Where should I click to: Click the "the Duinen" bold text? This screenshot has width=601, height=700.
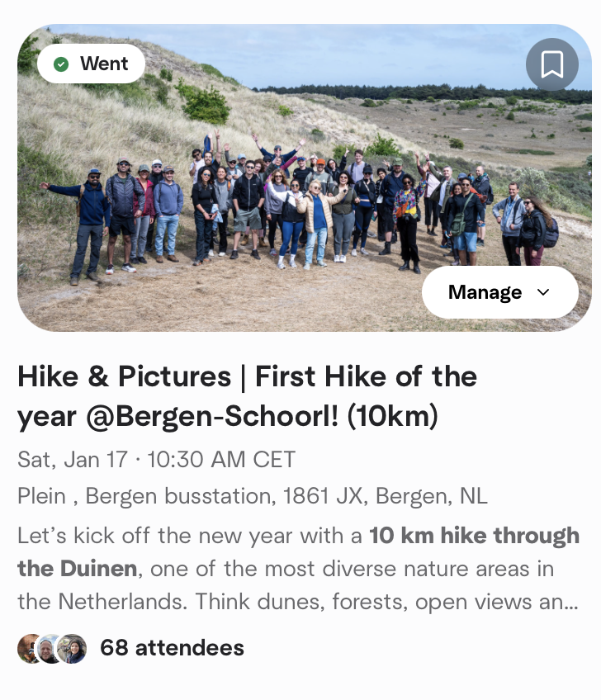78,569
